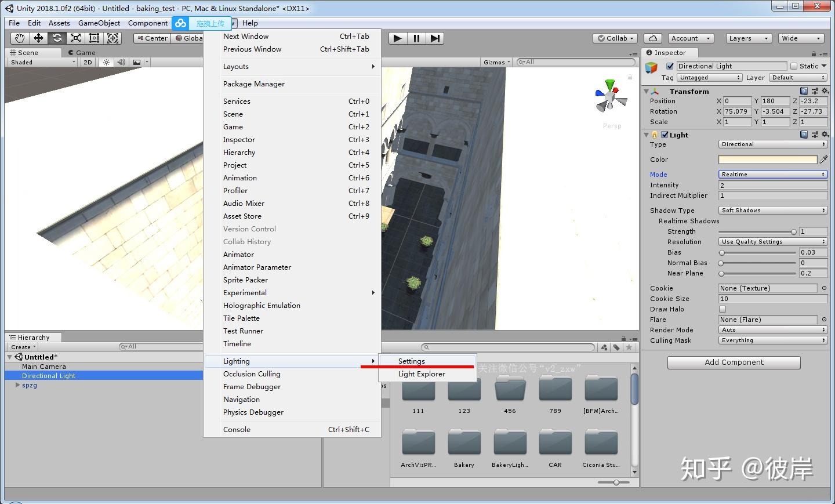Click the Pause button
The width and height of the screenshot is (835, 504).
(416, 38)
